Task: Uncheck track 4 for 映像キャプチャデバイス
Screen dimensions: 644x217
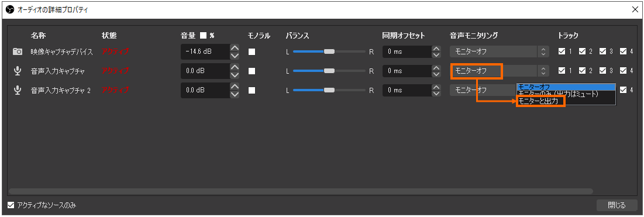Action: [623, 51]
